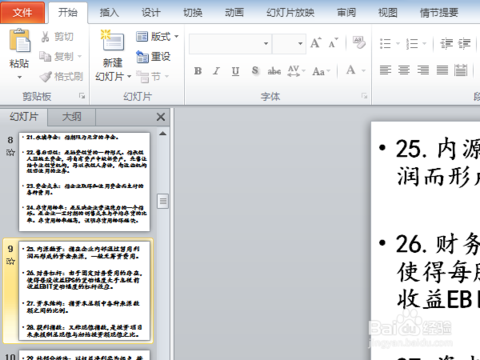Increase list indent level
The image size is (480, 360).
[464, 43]
